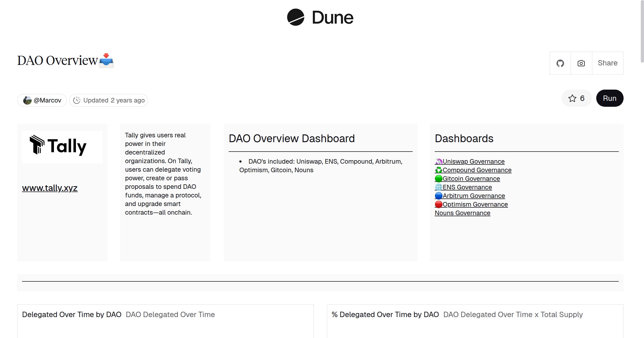Click the @Marcov author badge
The image size is (644, 338).
click(x=42, y=100)
